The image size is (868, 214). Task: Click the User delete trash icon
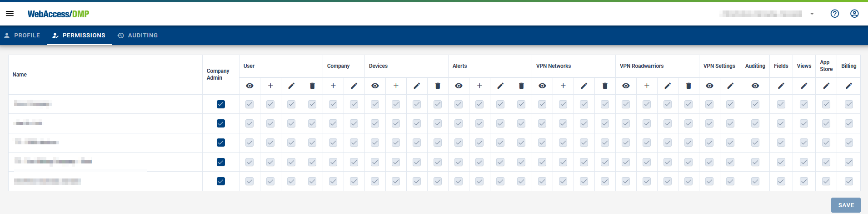312,86
